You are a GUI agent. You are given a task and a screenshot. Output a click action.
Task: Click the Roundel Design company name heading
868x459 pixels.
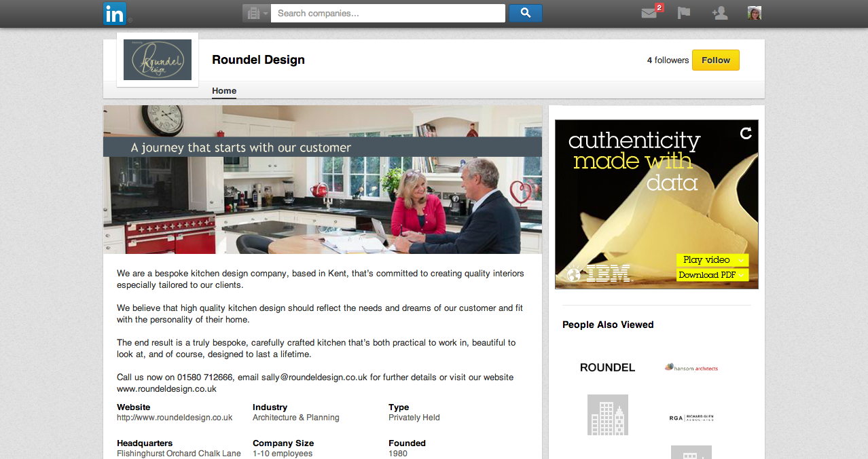(258, 60)
